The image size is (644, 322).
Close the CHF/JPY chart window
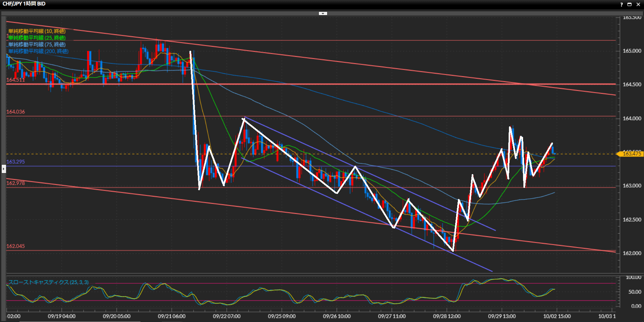click(638, 4)
